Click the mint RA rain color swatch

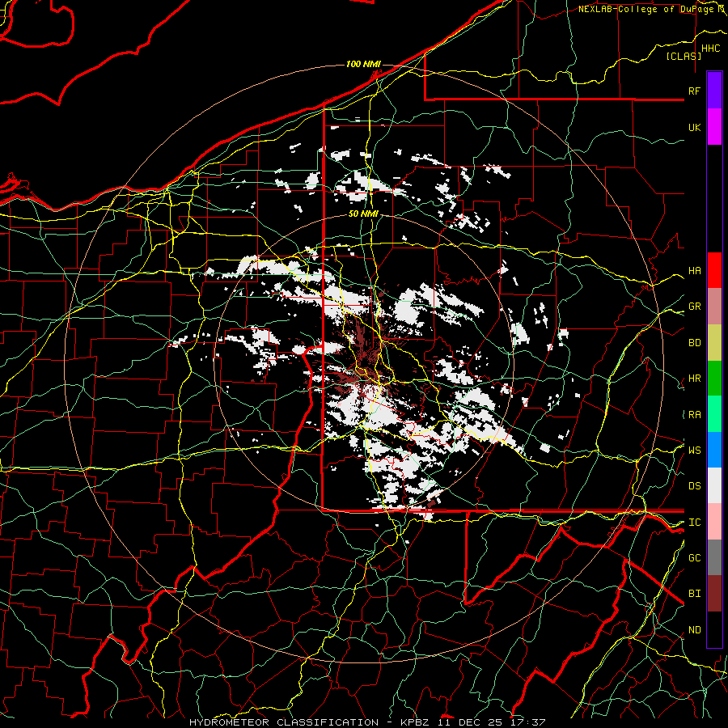pos(714,414)
